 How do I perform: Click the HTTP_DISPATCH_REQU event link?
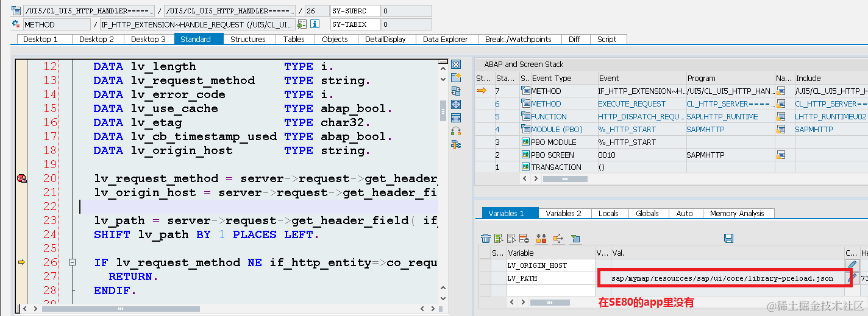(x=641, y=116)
